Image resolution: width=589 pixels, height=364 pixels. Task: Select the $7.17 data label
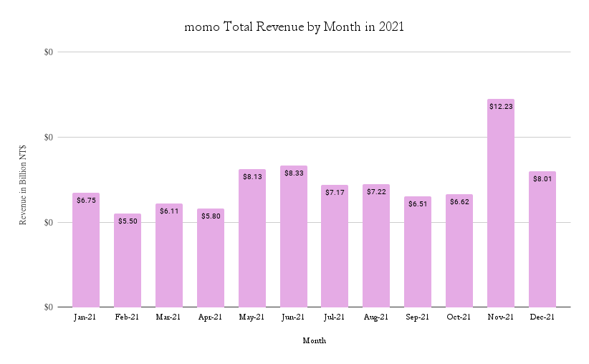pyautogui.click(x=335, y=192)
